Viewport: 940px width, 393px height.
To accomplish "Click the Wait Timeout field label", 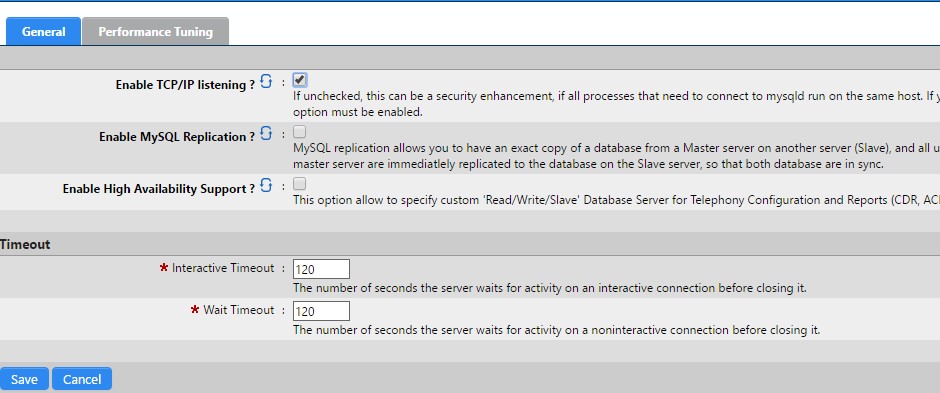I will (x=239, y=310).
